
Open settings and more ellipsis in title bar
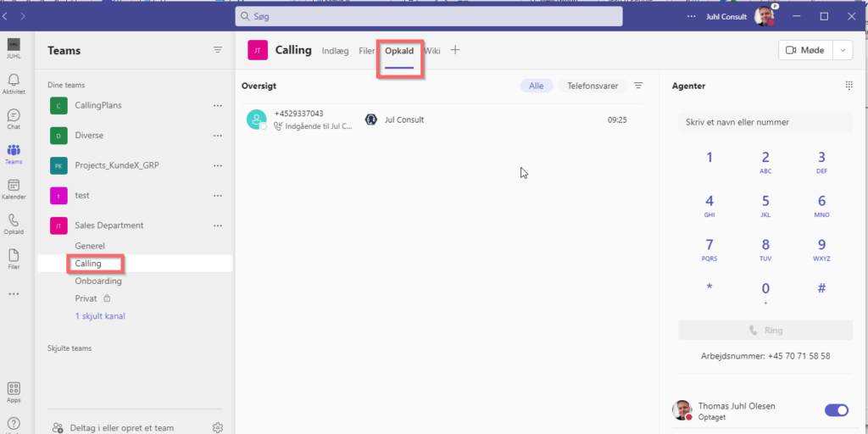[692, 17]
